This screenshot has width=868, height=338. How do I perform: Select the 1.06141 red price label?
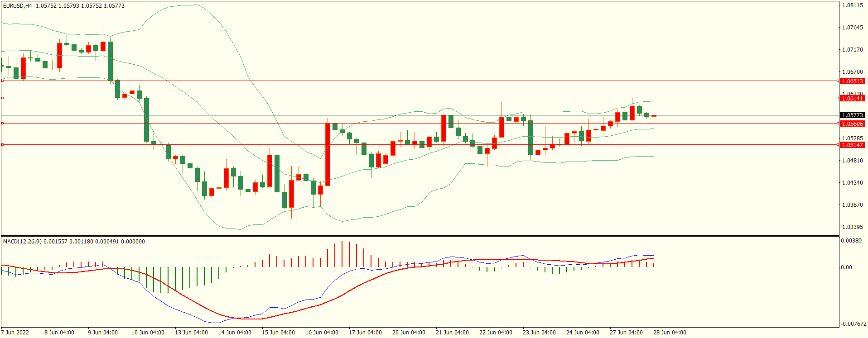coord(852,98)
